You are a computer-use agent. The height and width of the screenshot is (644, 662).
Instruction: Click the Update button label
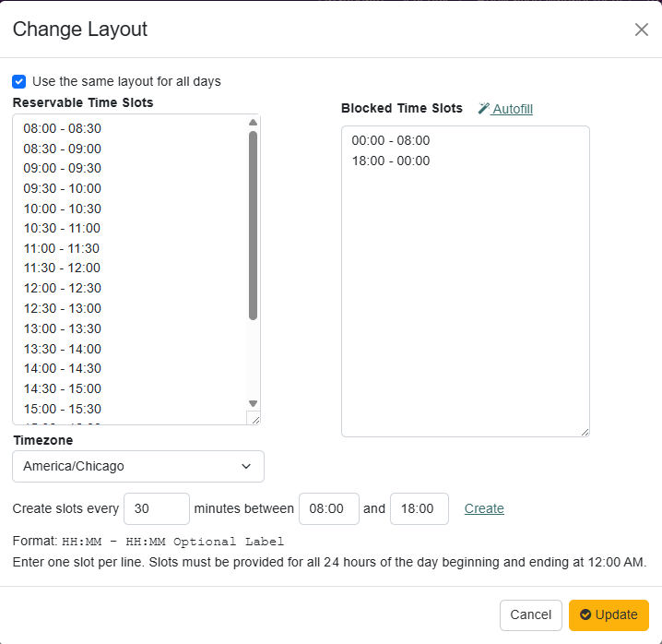[616, 615]
